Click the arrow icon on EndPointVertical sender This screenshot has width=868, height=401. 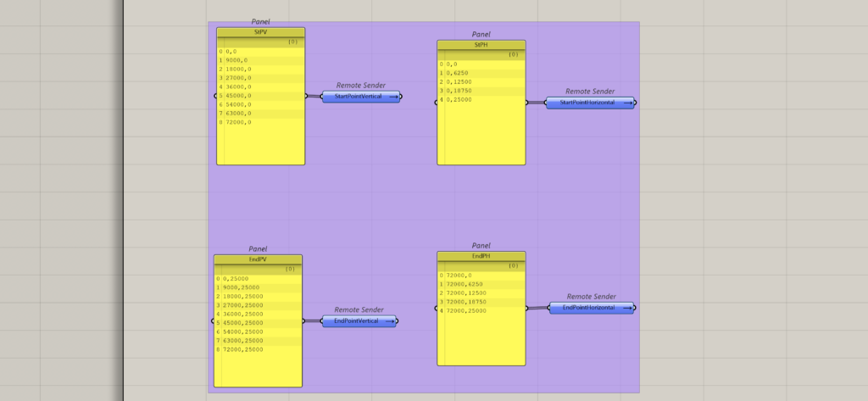click(389, 321)
